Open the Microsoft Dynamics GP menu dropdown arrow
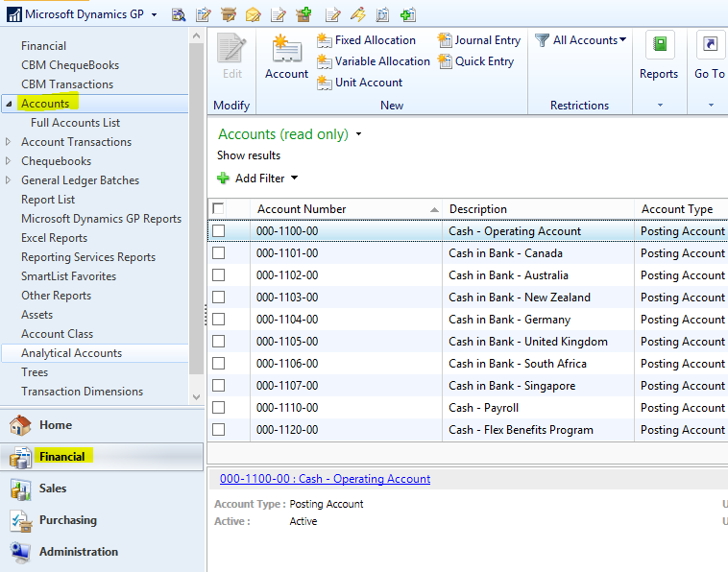This screenshot has width=728, height=572. (154, 14)
